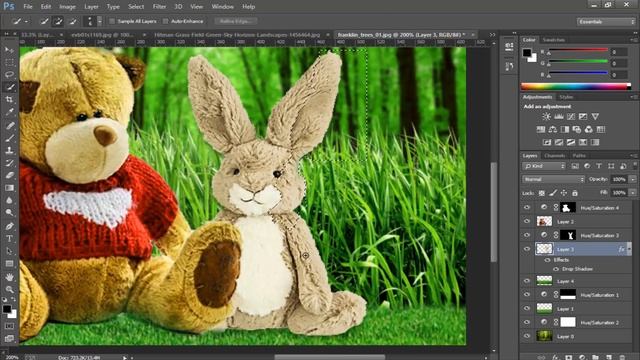The height and width of the screenshot is (360, 640).
Task: Select the Lasso tool
Action: point(9,75)
